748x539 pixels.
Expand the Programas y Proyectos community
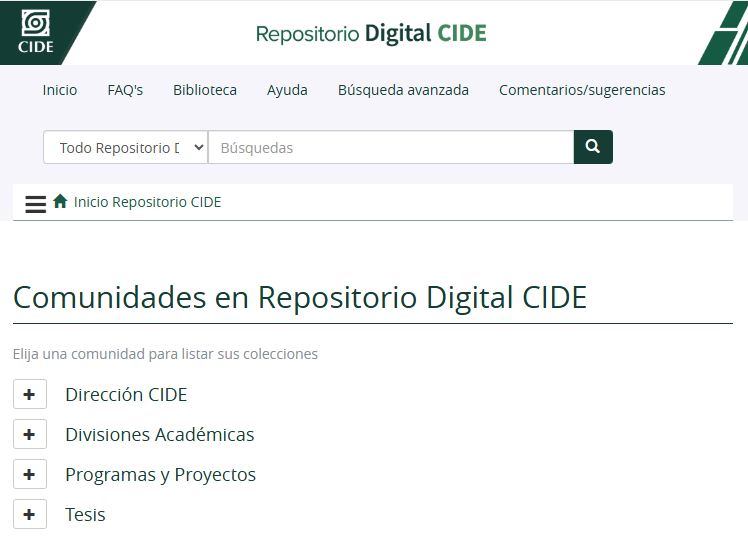(30, 474)
